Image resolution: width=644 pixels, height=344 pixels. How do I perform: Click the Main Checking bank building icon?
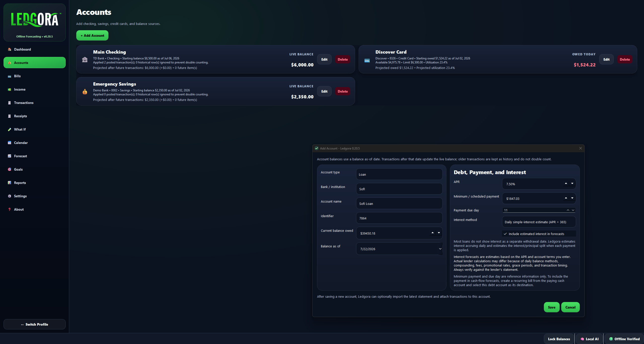tap(85, 59)
